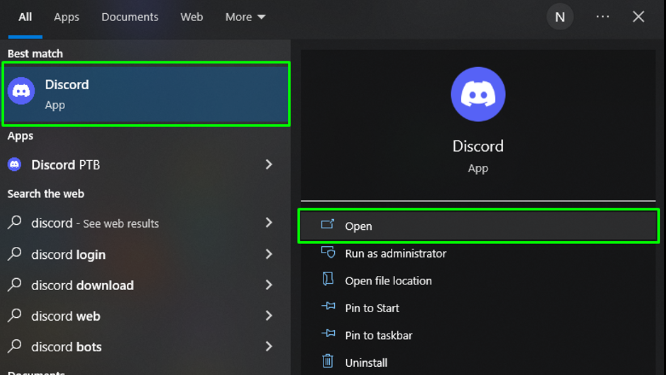The height and width of the screenshot is (375, 666).
Task: Click the Discord app name in details pane
Action: coord(478,146)
